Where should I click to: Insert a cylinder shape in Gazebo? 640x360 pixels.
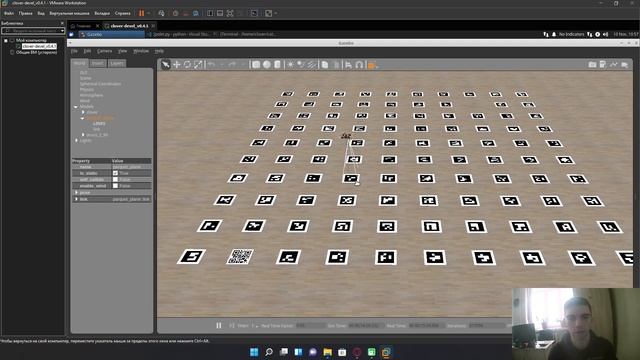(x=277, y=64)
